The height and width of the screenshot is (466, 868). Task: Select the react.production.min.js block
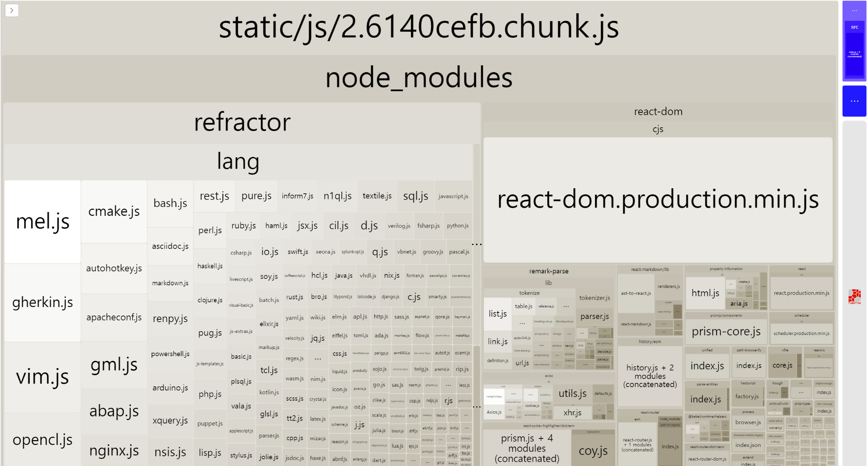[801, 293]
